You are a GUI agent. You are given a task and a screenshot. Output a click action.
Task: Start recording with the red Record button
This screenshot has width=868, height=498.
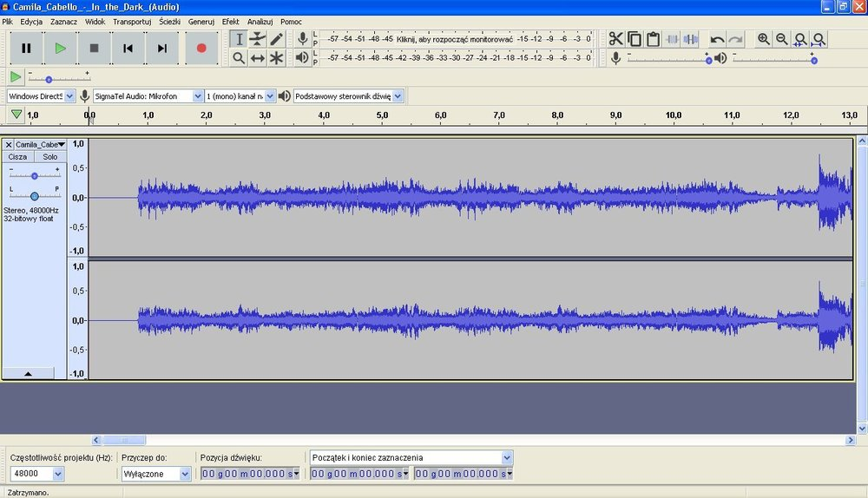(x=201, y=48)
